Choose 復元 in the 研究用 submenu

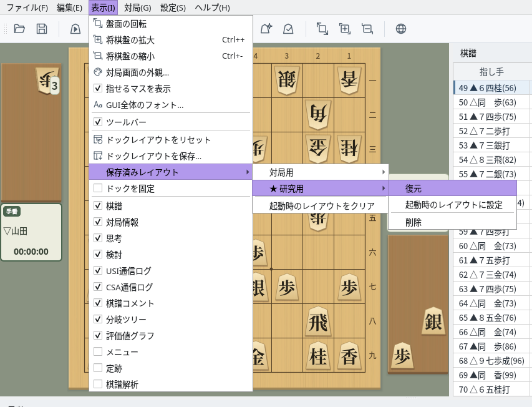click(452, 189)
